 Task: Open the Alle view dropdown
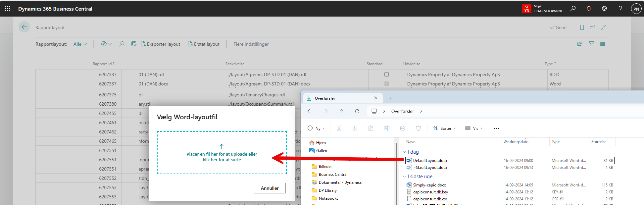click(80, 44)
